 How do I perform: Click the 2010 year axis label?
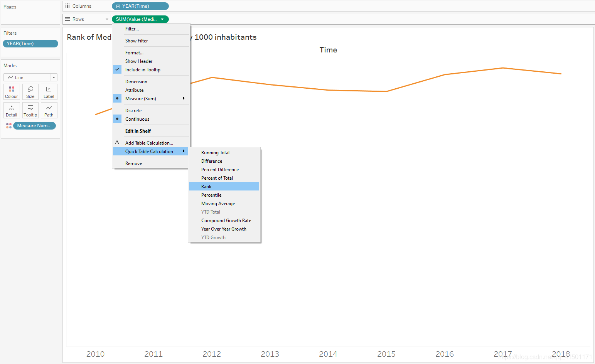(x=95, y=354)
